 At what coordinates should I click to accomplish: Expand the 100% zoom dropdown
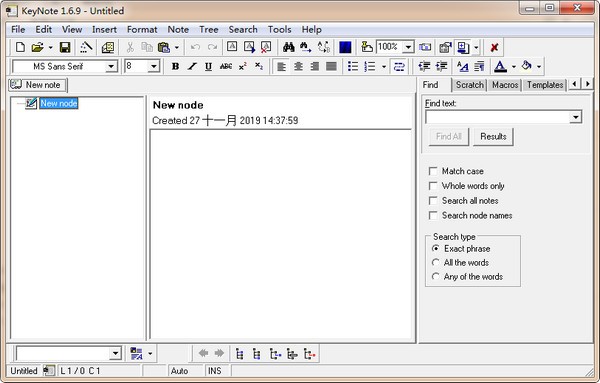click(x=409, y=47)
